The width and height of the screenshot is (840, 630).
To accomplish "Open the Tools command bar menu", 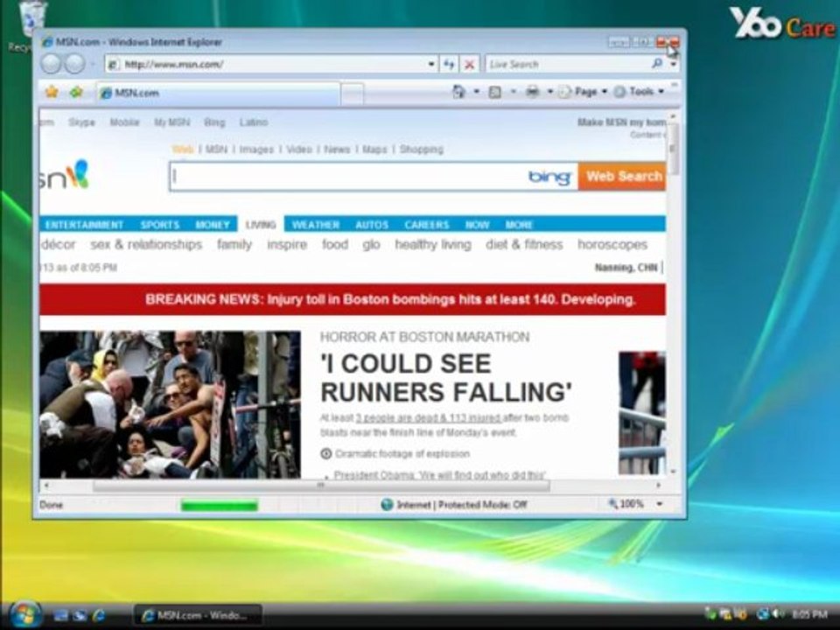I will pyautogui.click(x=639, y=92).
